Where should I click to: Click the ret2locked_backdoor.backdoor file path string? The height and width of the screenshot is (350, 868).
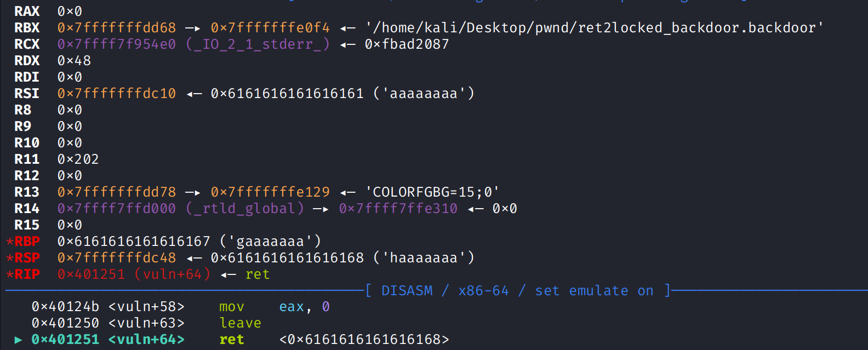click(x=595, y=28)
